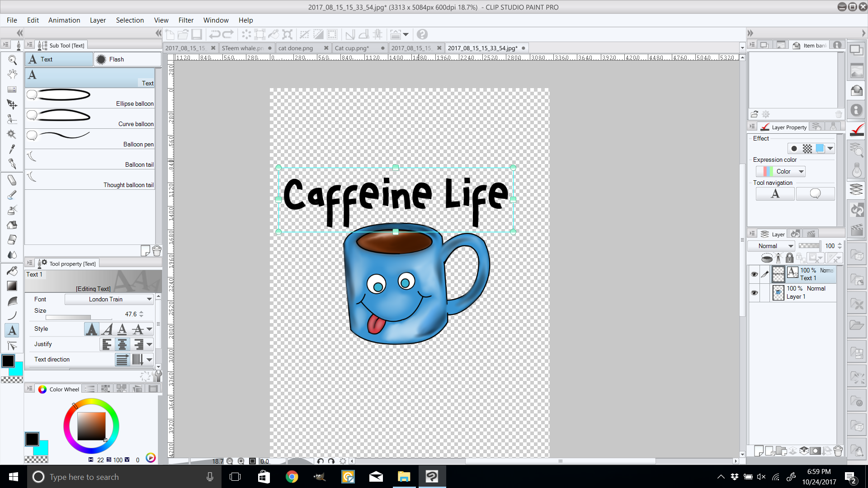Click zoom out icon below canvas
This screenshot has width=868, height=488.
click(x=230, y=461)
